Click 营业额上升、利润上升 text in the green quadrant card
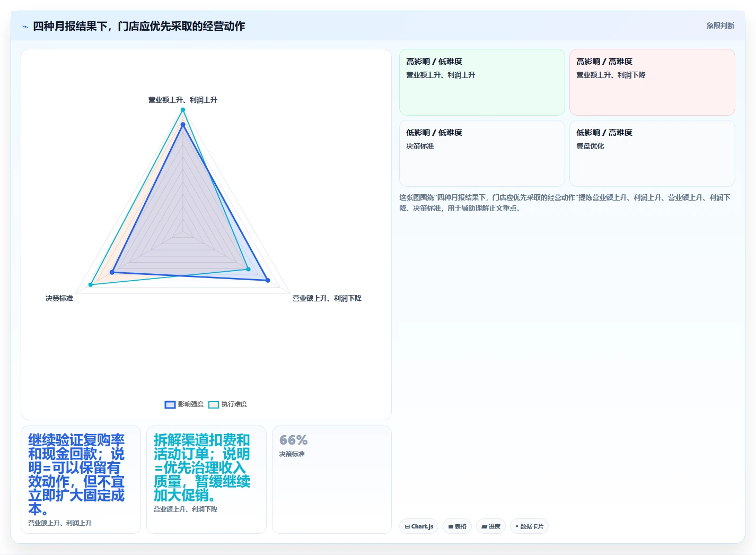Image resolution: width=756 pixels, height=555 pixels. pos(441,75)
